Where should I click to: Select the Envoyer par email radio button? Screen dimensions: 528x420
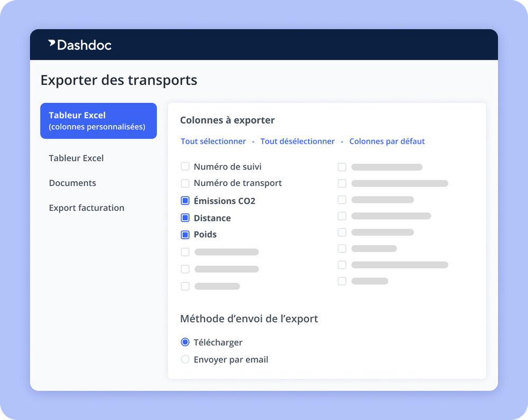(185, 359)
